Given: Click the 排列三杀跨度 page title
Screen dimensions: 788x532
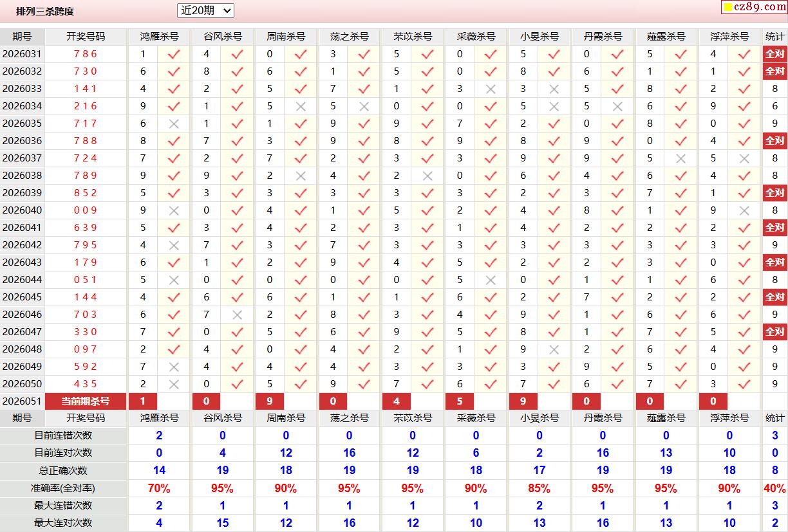Looking at the screenshot, I should [45, 11].
